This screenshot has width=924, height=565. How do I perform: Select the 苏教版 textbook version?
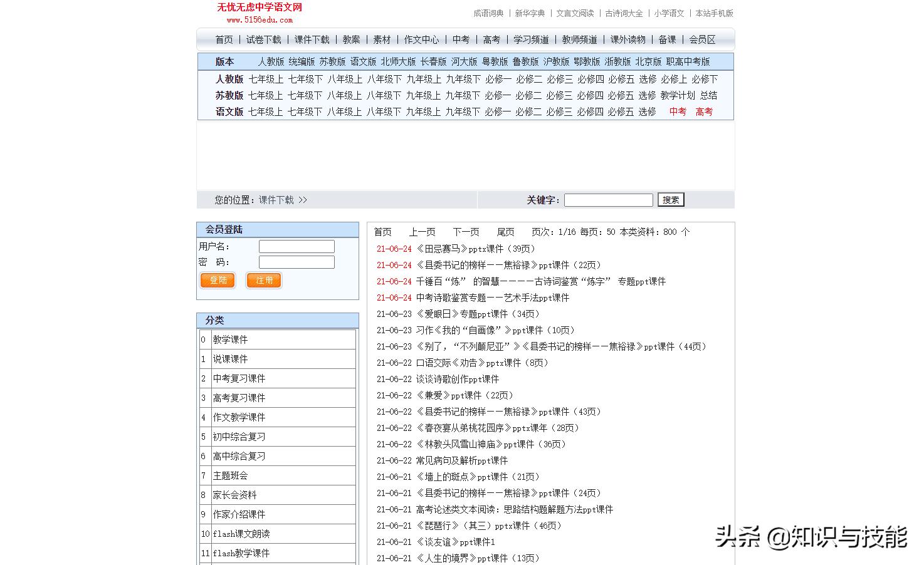pyautogui.click(x=331, y=61)
